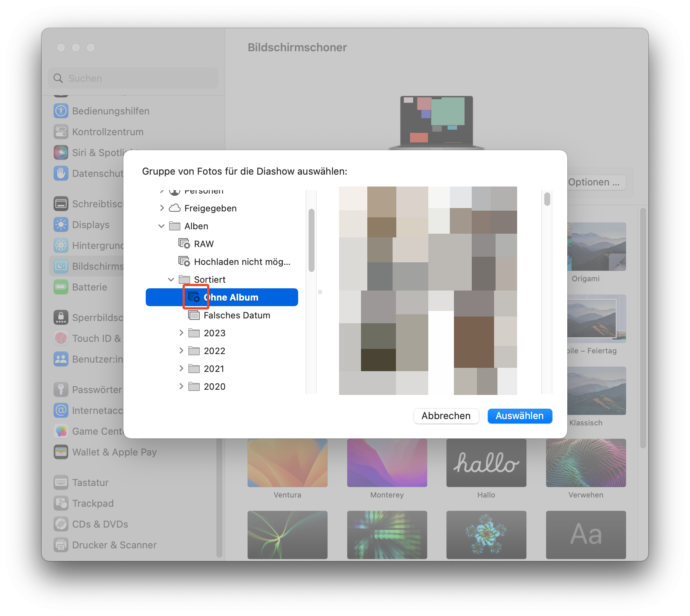Click the 2020 folder label
690x616 pixels.
215,387
